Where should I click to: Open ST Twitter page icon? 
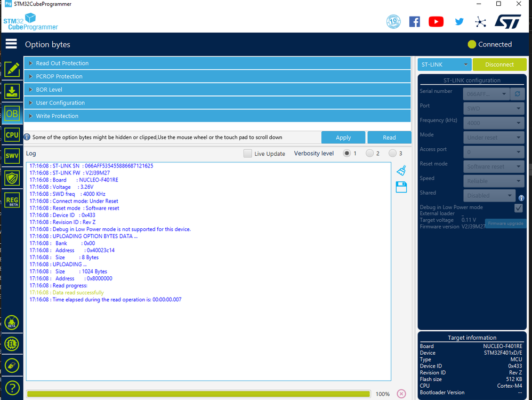tap(459, 22)
